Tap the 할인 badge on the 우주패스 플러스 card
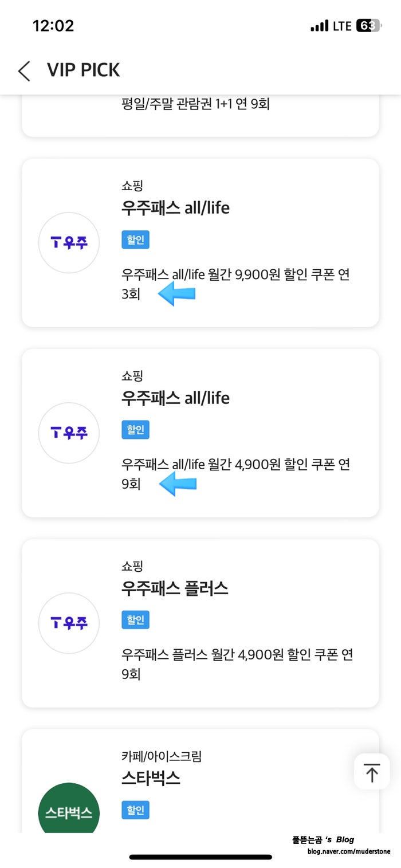This screenshot has width=401, height=868. point(135,620)
